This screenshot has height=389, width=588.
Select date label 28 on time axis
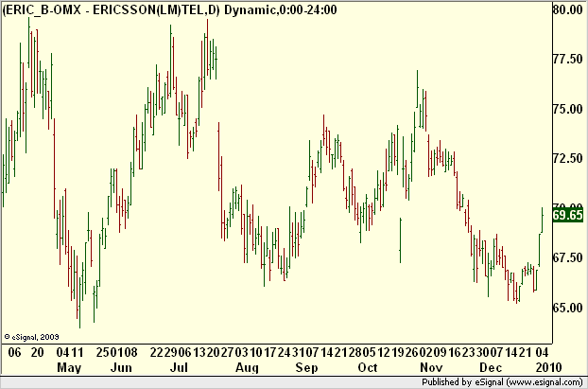pyautogui.click(x=355, y=352)
